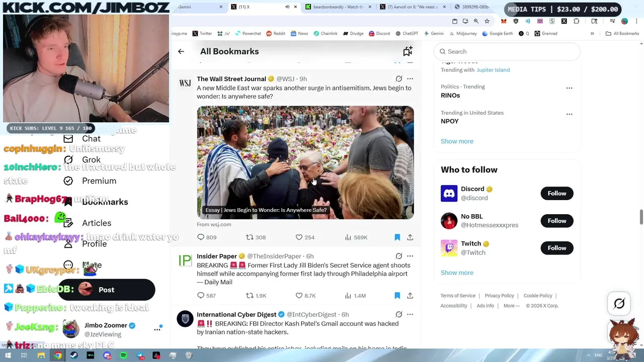Repost the Wall Street Journal post
Screen dimensions: 644x362
[x=256, y=237]
